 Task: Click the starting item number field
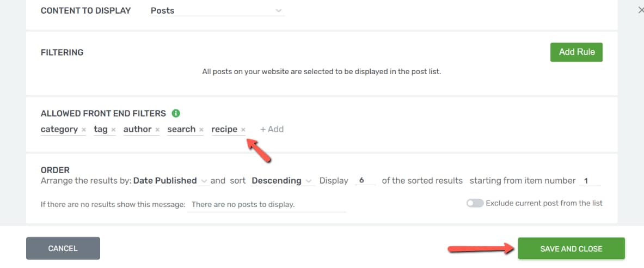(590, 181)
